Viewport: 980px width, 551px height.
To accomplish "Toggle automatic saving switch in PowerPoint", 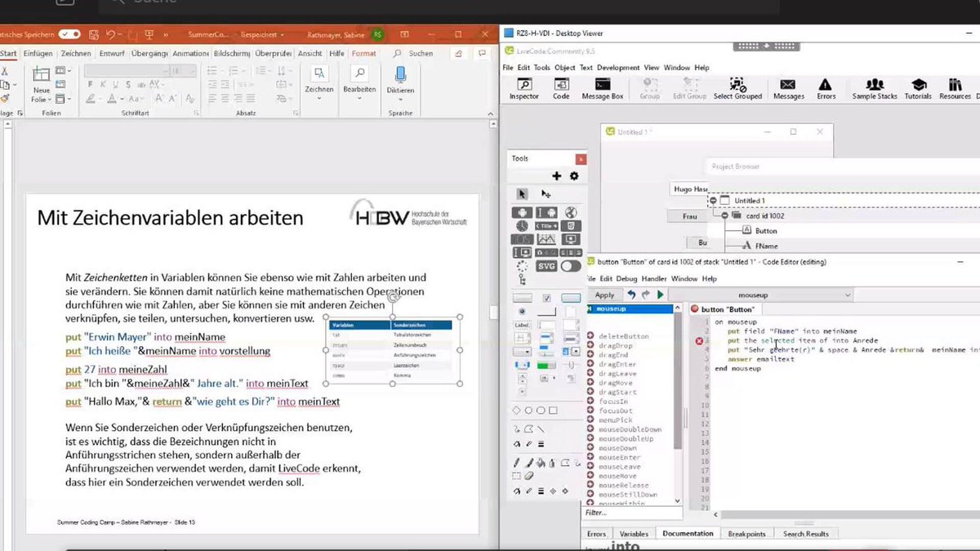I will pos(69,34).
